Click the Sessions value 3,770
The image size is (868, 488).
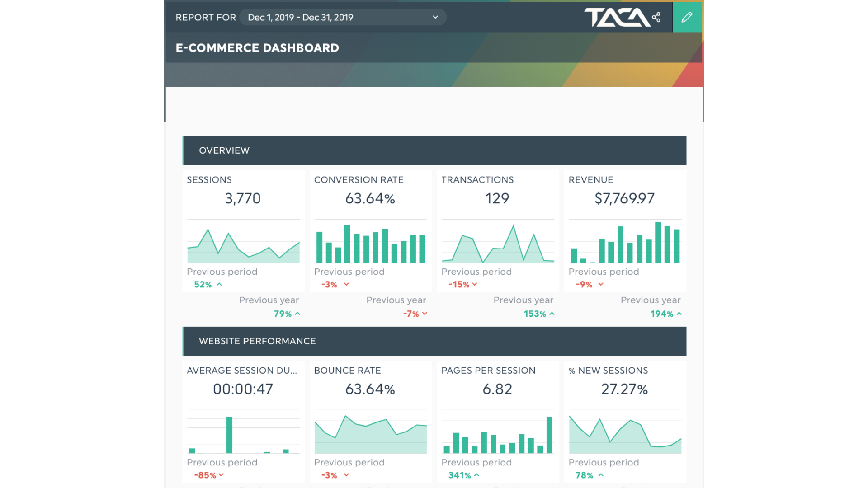243,198
